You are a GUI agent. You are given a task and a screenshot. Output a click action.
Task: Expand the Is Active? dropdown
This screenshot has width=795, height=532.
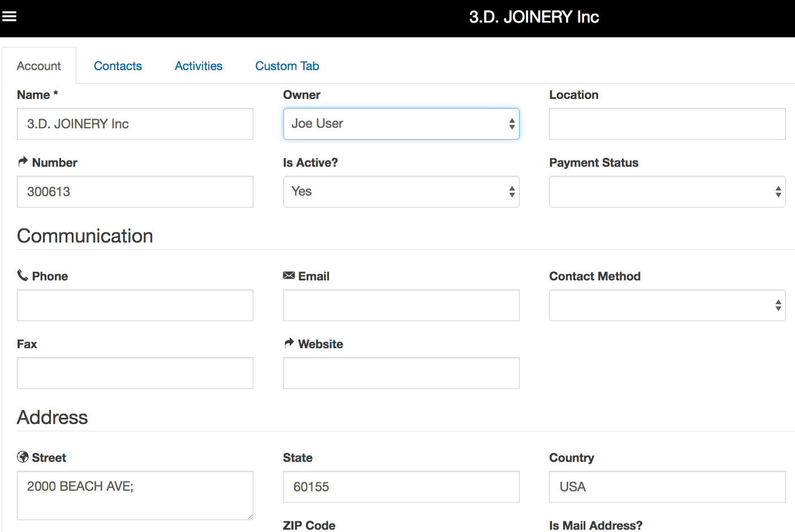[401, 192]
